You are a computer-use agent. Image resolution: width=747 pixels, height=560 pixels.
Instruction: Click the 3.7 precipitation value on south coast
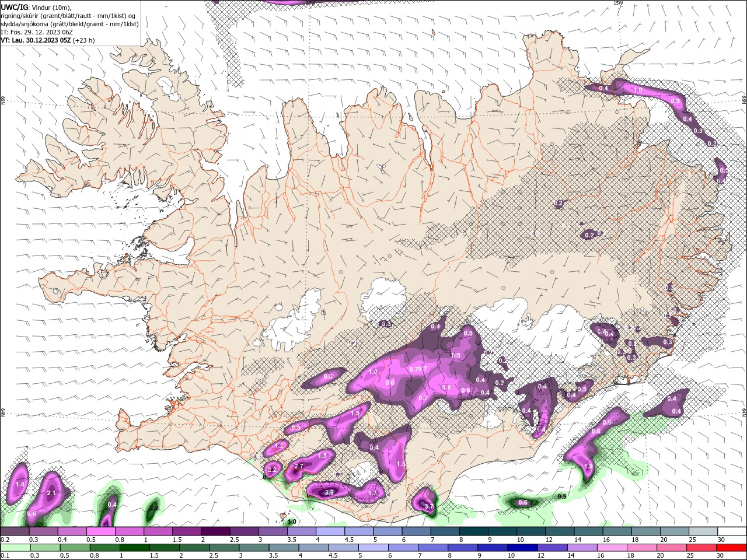pos(429,507)
